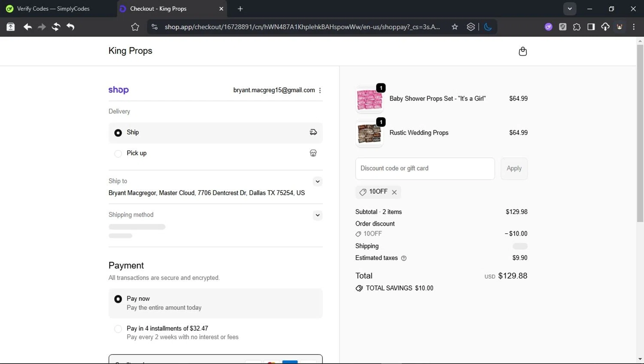The height and width of the screenshot is (364, 644).
Task: Click the $129.98 subtotal amount
Action: pyautogui.click(x=516, y=212)
